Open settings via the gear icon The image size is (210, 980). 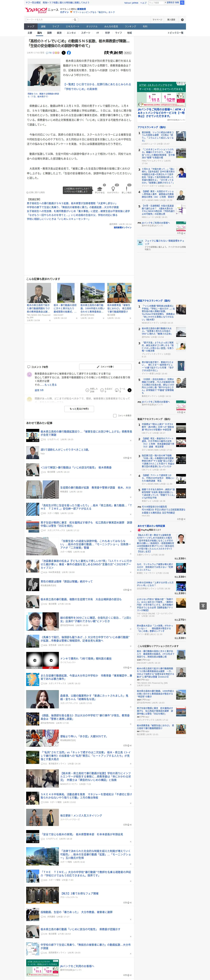pos(182,20)
